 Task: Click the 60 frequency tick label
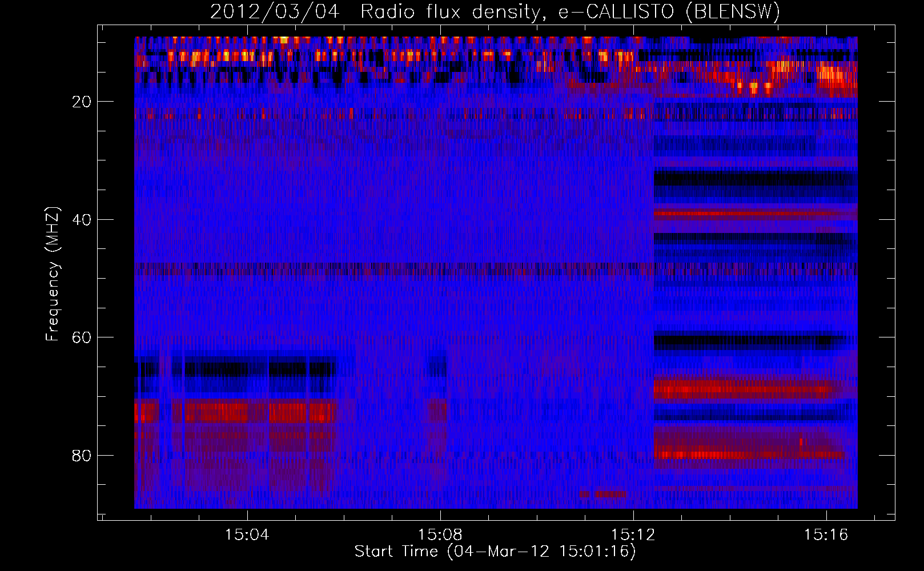pos(82,337)
